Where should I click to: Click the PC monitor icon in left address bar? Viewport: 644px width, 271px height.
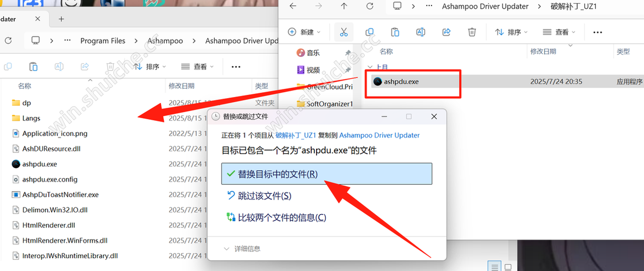click(35, 41)
